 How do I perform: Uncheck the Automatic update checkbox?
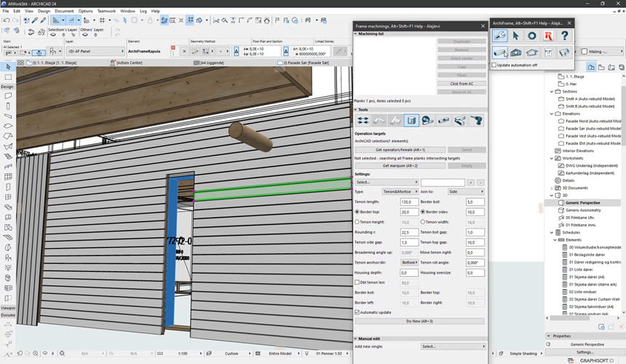357,312
